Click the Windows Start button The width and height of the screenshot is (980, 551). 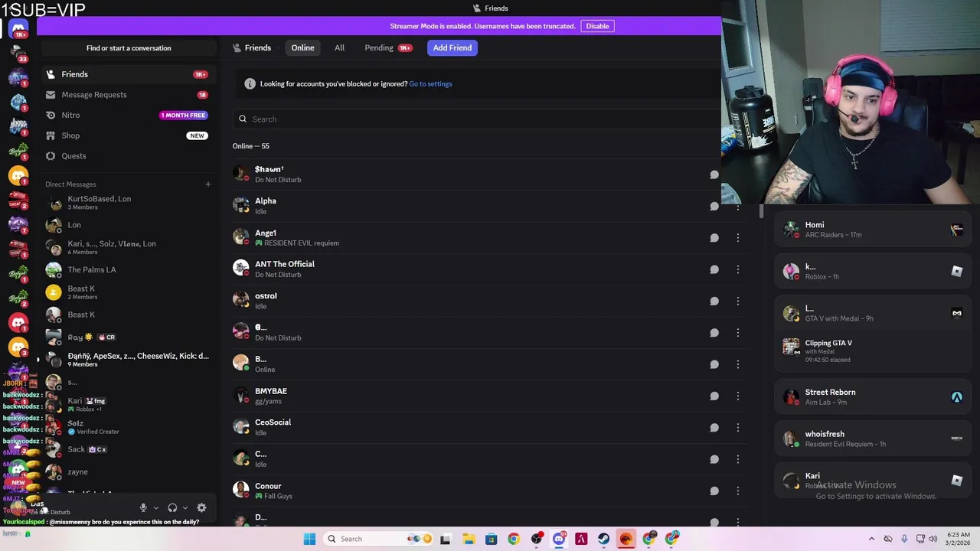(x=309, y=539)
